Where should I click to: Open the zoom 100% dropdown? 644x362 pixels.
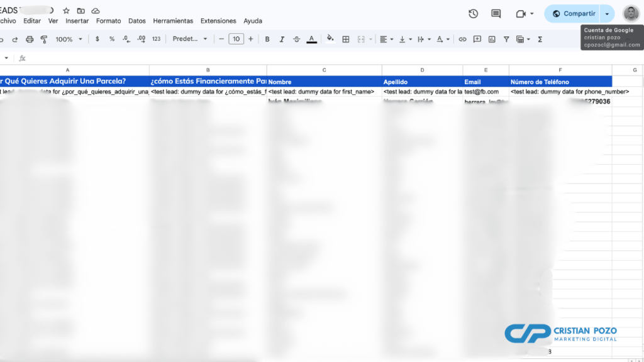coord(69,39)
